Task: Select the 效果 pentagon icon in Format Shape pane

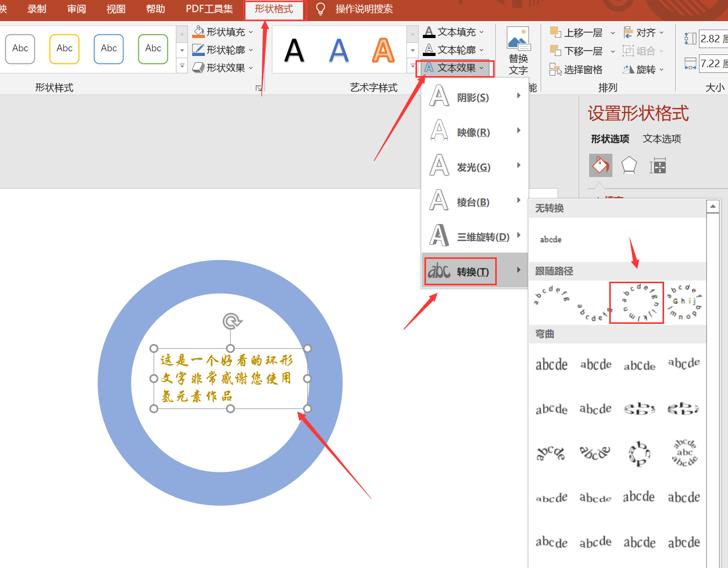Action: tap(629, 165)
